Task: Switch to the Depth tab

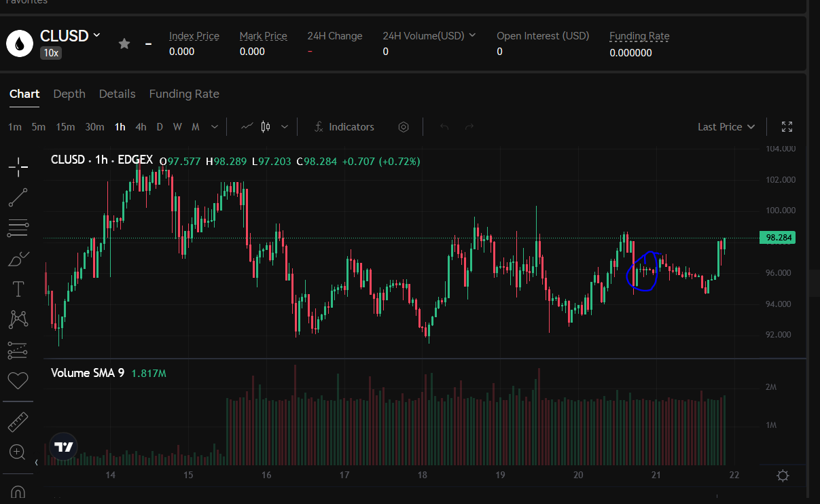Action: click(x=69, y=94)
